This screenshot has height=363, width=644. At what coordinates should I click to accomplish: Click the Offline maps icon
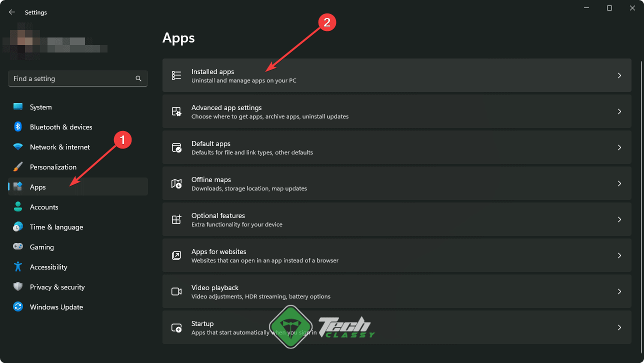(176, 183)
